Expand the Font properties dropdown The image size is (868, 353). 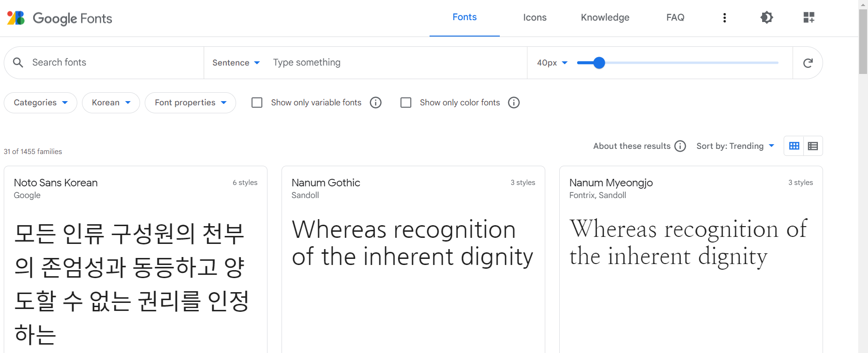190,103
